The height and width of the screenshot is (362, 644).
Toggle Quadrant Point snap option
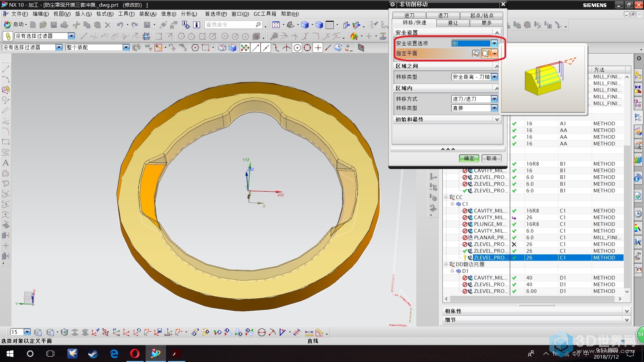click(307, 48)
